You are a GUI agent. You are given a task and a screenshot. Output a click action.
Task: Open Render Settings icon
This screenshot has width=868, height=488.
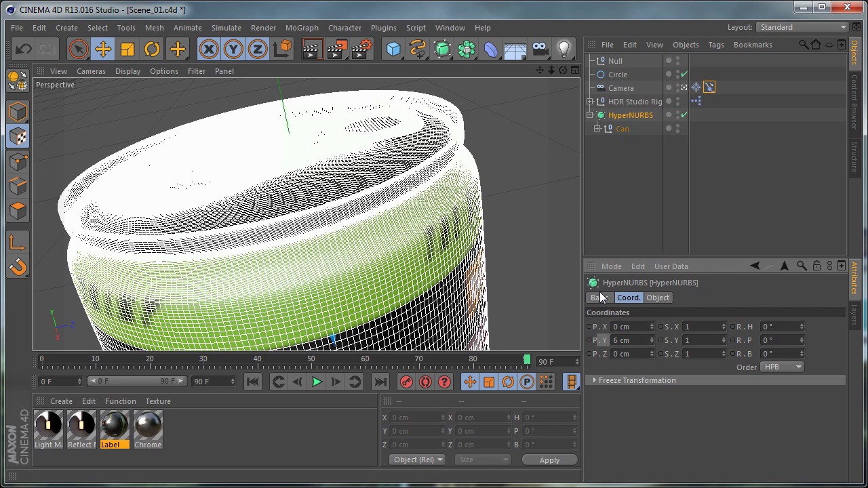[362, 49]
